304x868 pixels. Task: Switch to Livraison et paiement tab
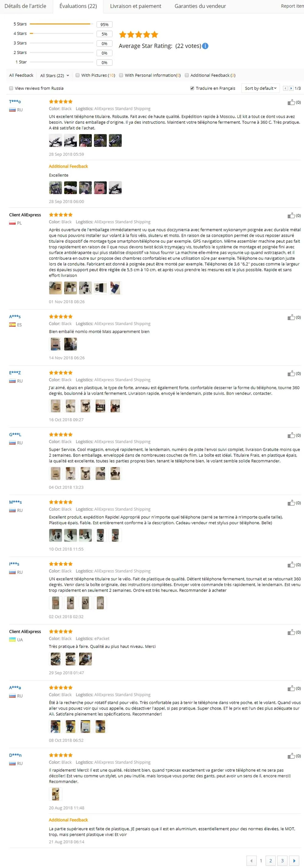point(136,6)
